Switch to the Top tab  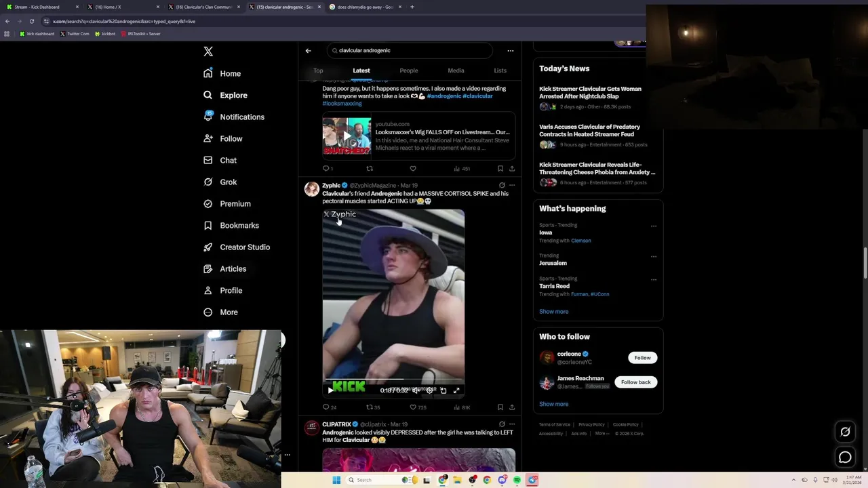coord(318,70)
